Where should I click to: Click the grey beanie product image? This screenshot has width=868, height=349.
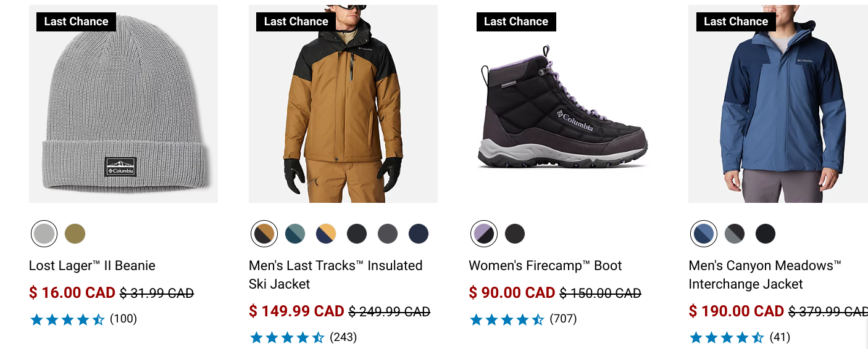pyautogui.click(x=123, y=104)
